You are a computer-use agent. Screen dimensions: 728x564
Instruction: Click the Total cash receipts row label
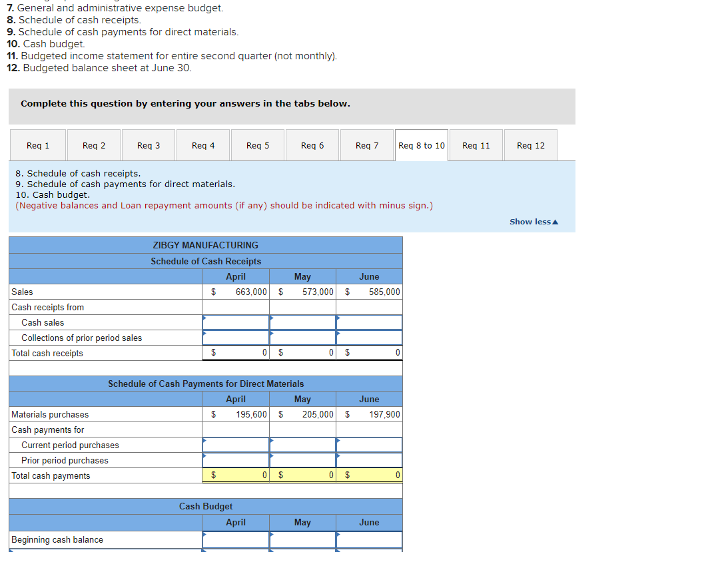(47, 353)
